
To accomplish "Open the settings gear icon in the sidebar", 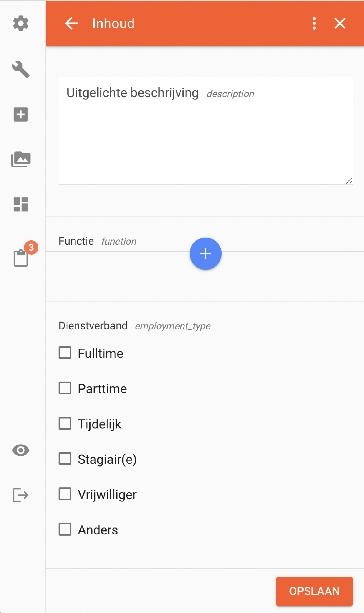I will click(21, 24).
